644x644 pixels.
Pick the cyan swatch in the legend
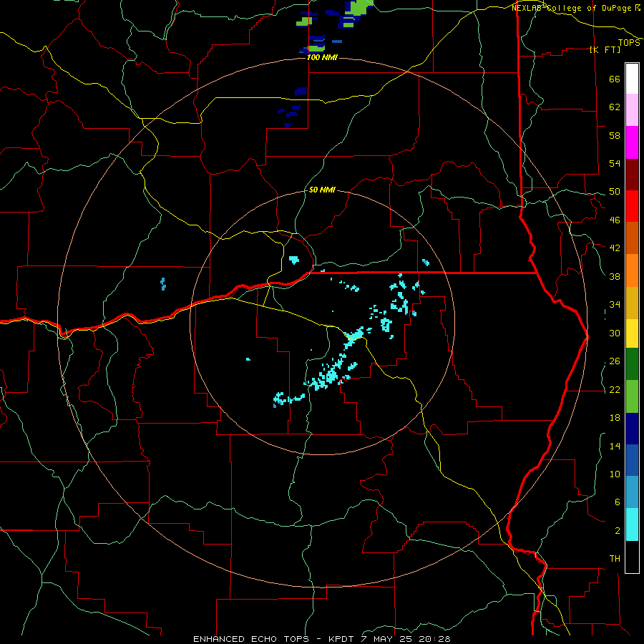[x=632, y=525]
